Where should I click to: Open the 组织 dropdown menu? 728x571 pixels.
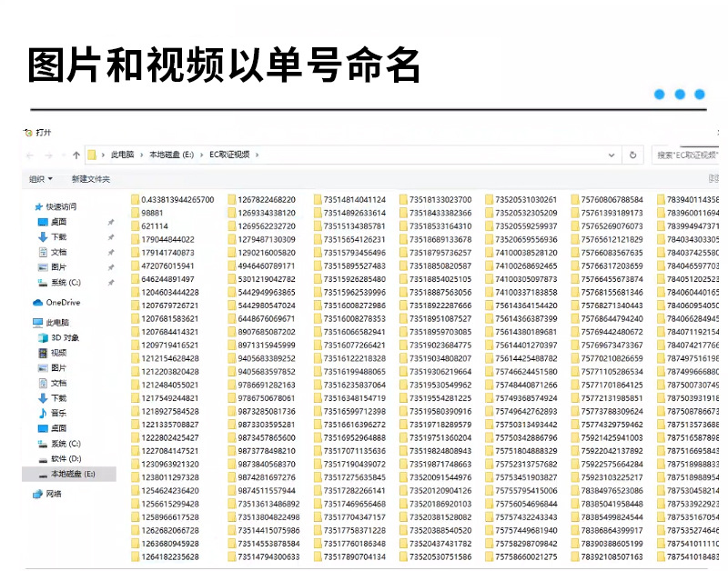[40, 179]
